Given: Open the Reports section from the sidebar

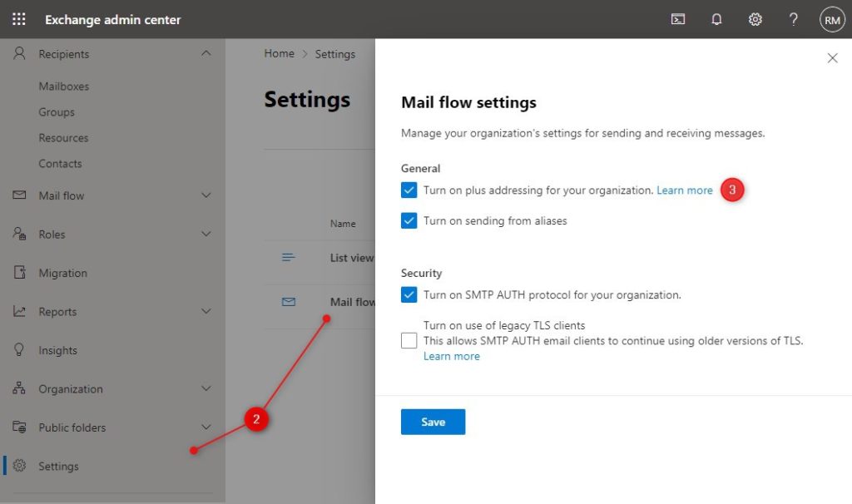Looking at the screenshot, I should [x=21, y=311].
